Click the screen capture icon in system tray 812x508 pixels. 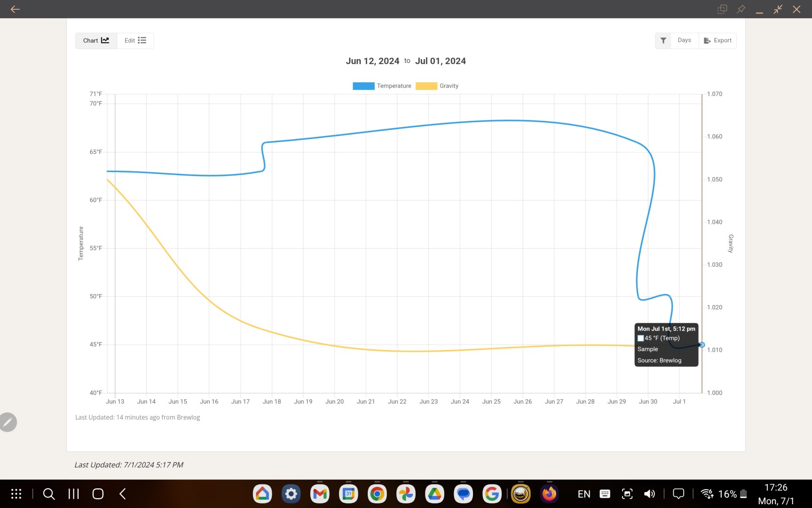(627, 494)
